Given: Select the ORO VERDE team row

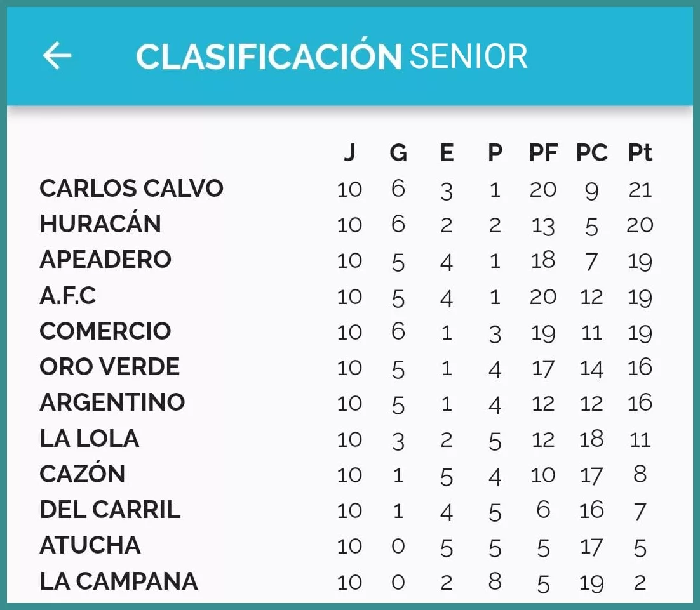Looking at the screenshot, I should pos(110,367).
